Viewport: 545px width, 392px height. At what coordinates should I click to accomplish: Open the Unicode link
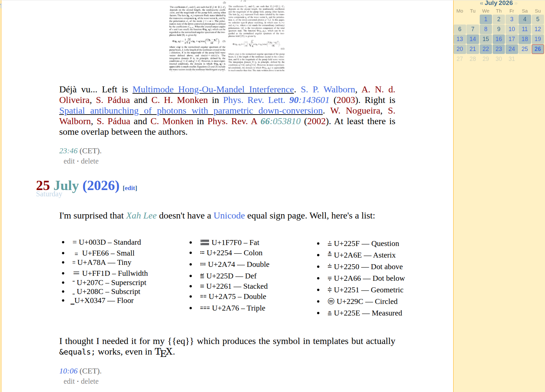[229, 216]
